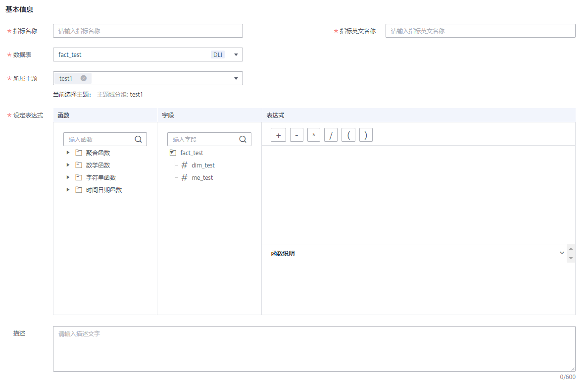The width and height of the screenshot is (588, 384).
Task: Click the plus operator button
Action: [278, 135]
